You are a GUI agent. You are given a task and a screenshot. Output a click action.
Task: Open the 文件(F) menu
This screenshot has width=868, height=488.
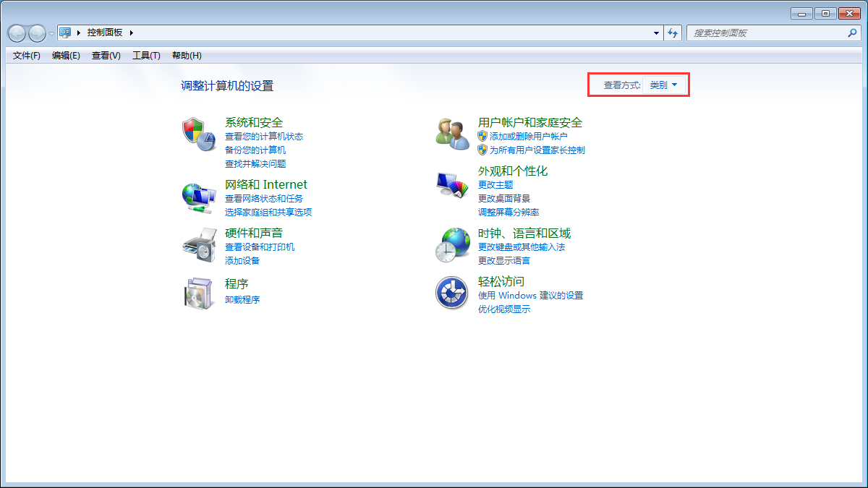[27, 56]
